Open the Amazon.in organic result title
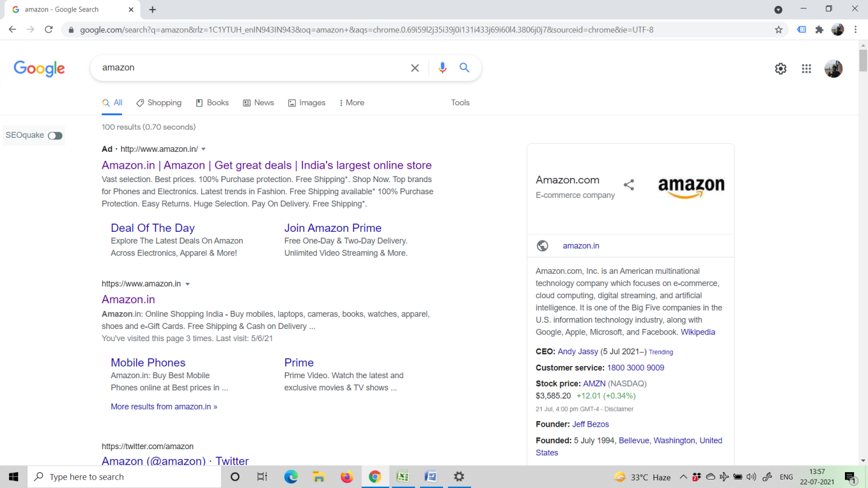This screenshot has height=488, width=868. tap(128, 299)
